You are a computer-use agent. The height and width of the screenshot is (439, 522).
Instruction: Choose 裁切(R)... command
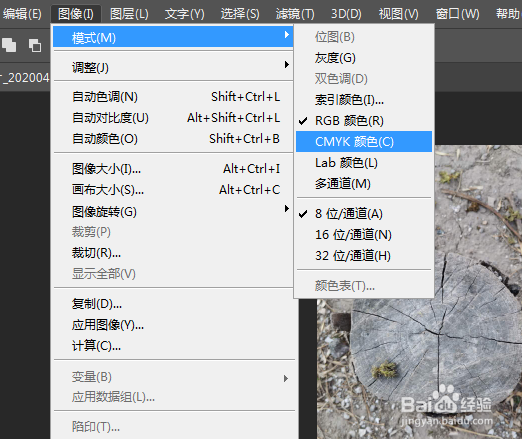tap(173, 253)
